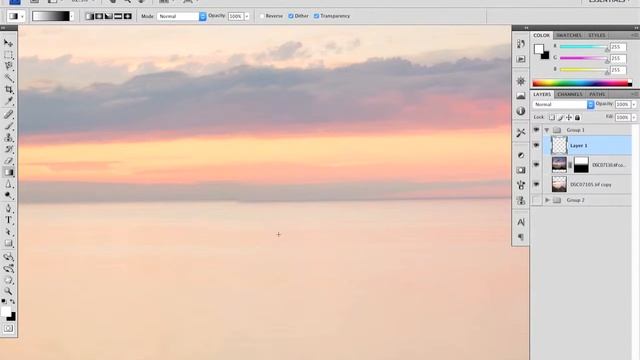Choose the Angle Gradient style
Screen dimensions: 640x360
109,16
